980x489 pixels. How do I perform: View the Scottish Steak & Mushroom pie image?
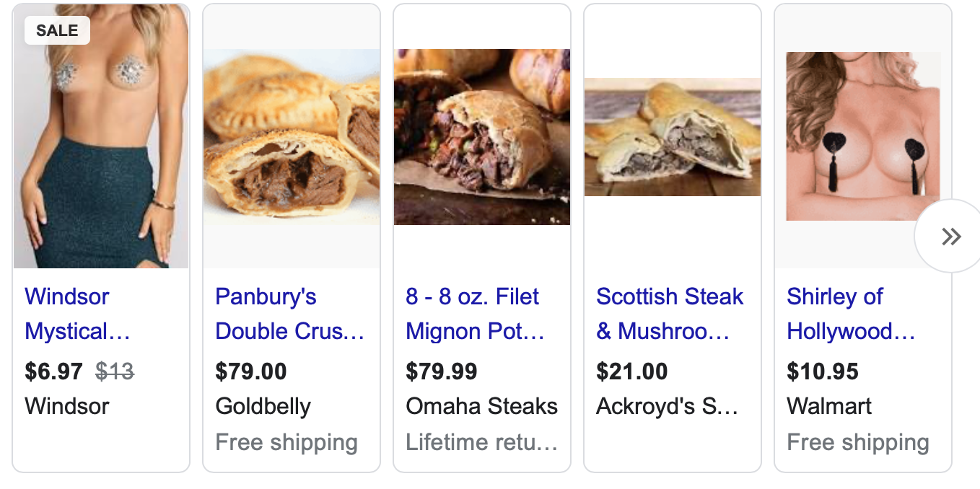tap(673, 137)
